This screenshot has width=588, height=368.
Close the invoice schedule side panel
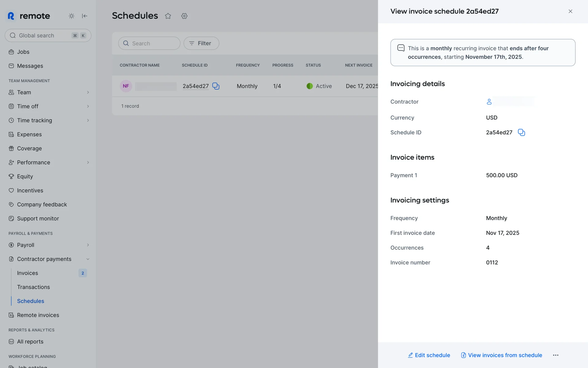point(570,11)
